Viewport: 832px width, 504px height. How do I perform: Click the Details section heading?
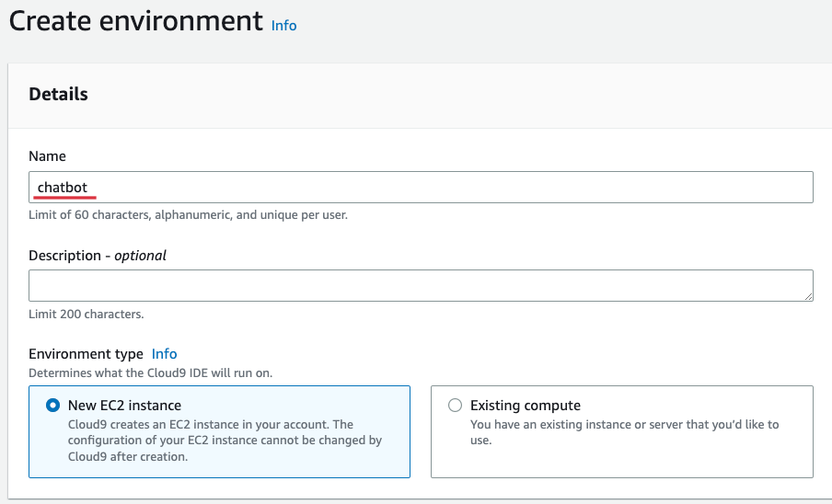click(x=59, y=94)
